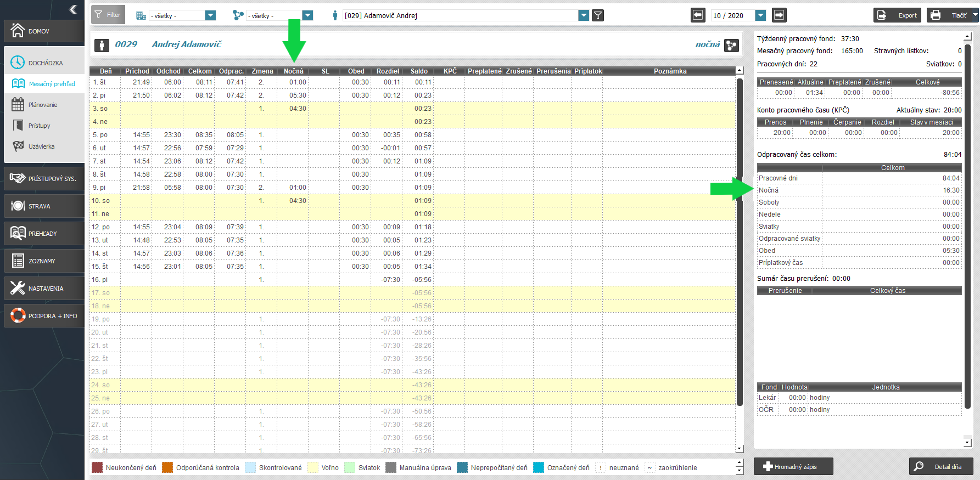Viewport: 980px width, 480px height.
Task: Expand the second všetky dropdown
Action: point(307,15)
